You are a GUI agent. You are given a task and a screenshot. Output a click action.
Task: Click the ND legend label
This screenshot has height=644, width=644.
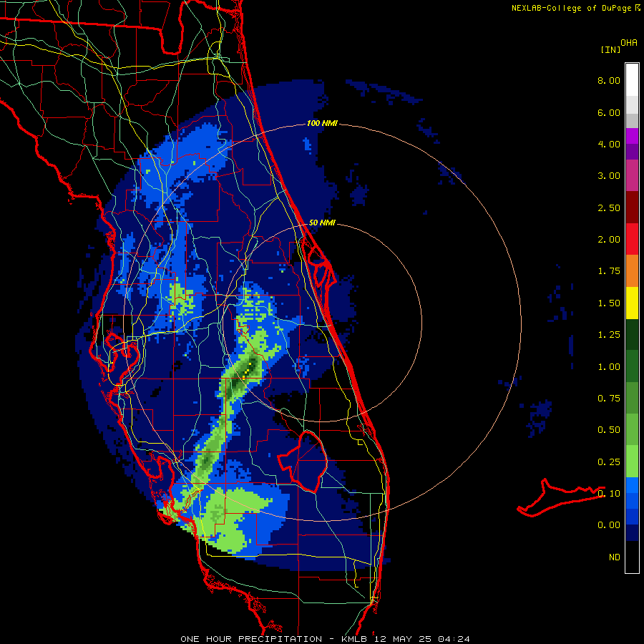click(x=615, y=557)
